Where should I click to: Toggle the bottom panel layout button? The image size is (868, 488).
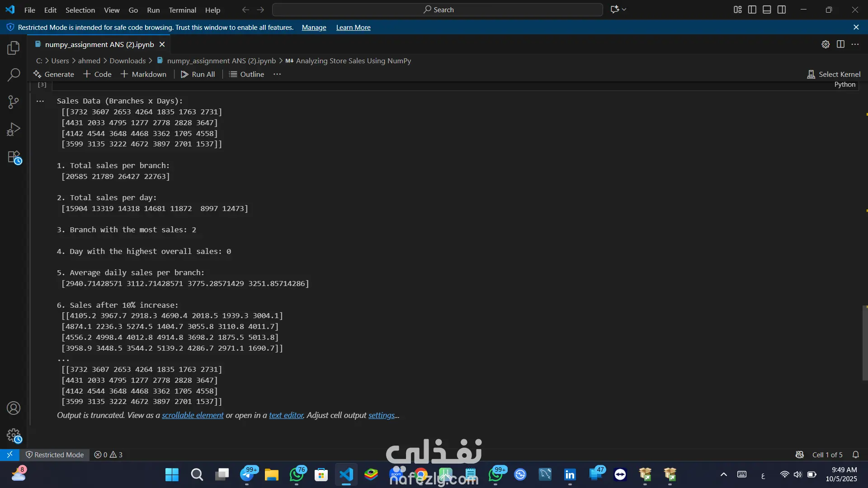click(x=767, y=9)
